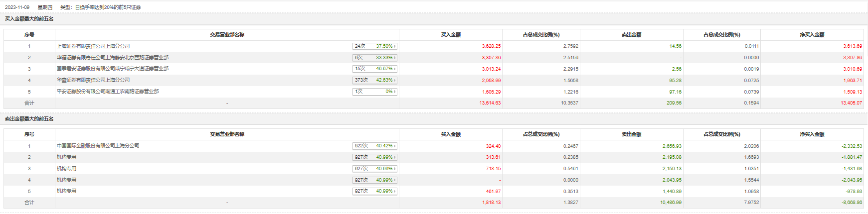
Task: Open 华鑫证券有限责任公司上海分公司 link
Action: [x=93, y=80]
